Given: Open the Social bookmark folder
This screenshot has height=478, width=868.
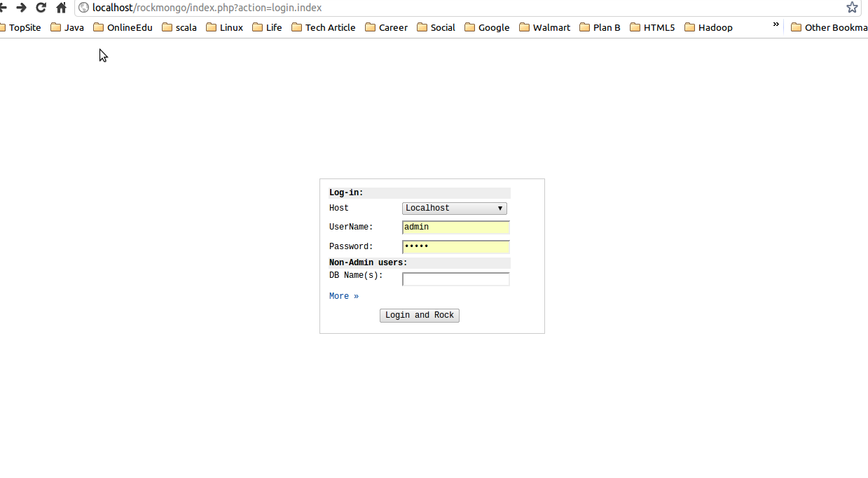Looking at the screenshot, I should 436,27.
